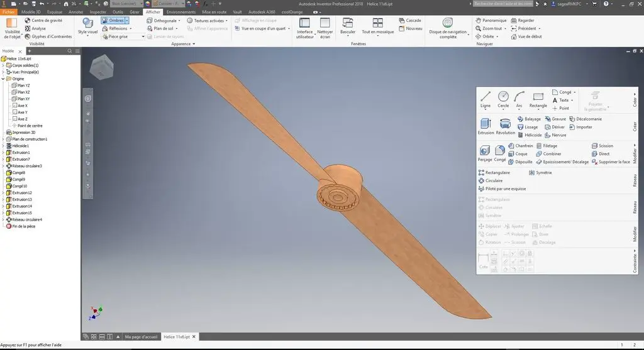
Task: Open the Décalcomanie decal tool
Action: click(586, 119)
